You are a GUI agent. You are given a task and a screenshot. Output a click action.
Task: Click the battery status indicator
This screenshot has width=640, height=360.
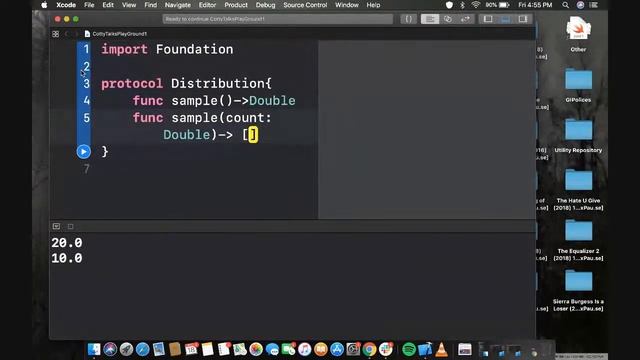coord(498,5)
